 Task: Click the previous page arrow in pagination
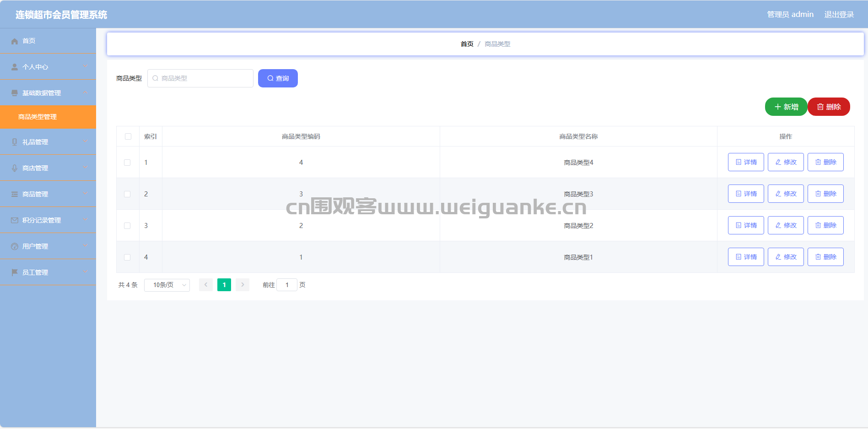(x=206, y=285)
